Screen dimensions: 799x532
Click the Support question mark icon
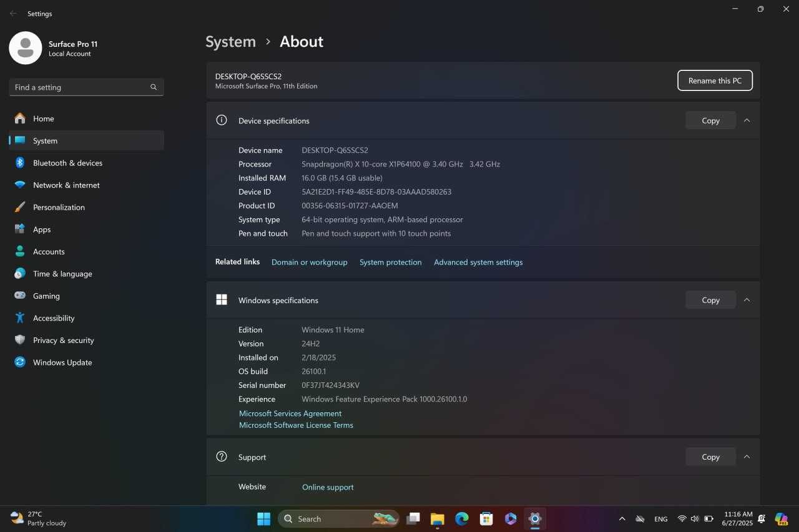tap(221, 457)
